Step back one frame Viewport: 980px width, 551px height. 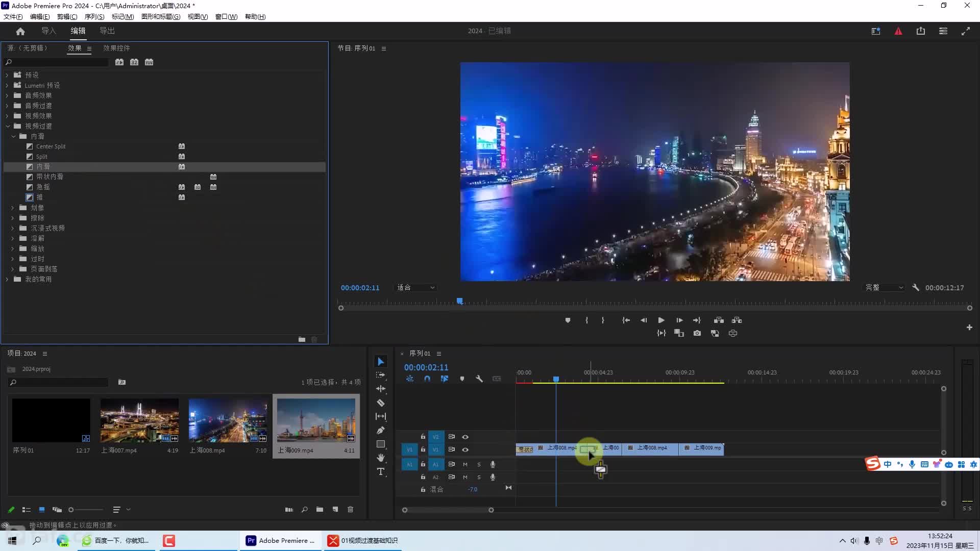(644, 320)
